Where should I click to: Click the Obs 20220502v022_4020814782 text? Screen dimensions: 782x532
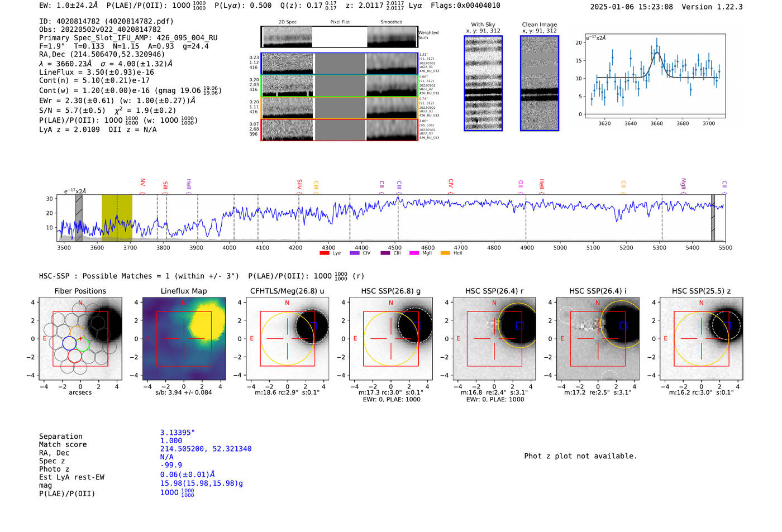100,30
